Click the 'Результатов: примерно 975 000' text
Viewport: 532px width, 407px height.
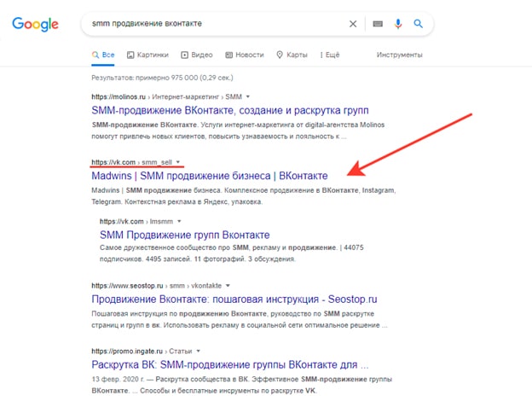click(x=162, y=78)
